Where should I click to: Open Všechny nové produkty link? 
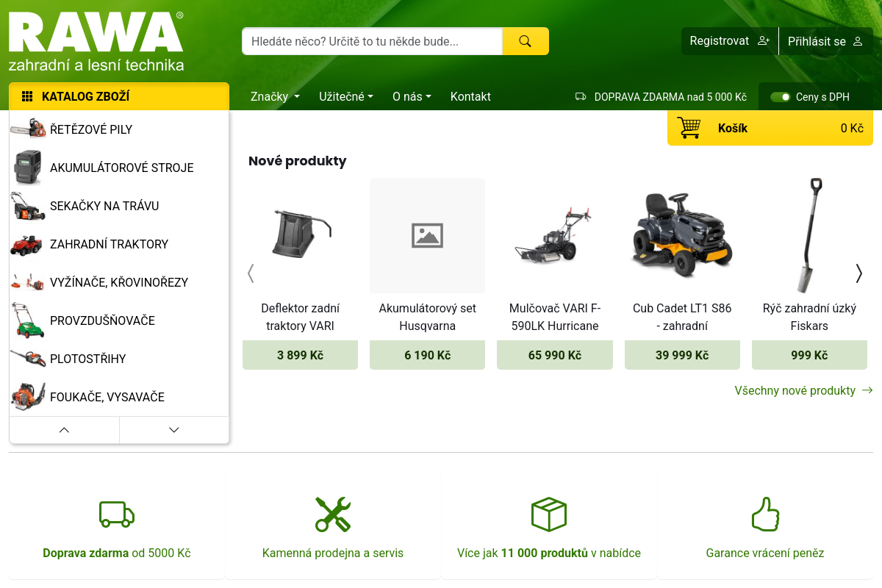(803, 390)
